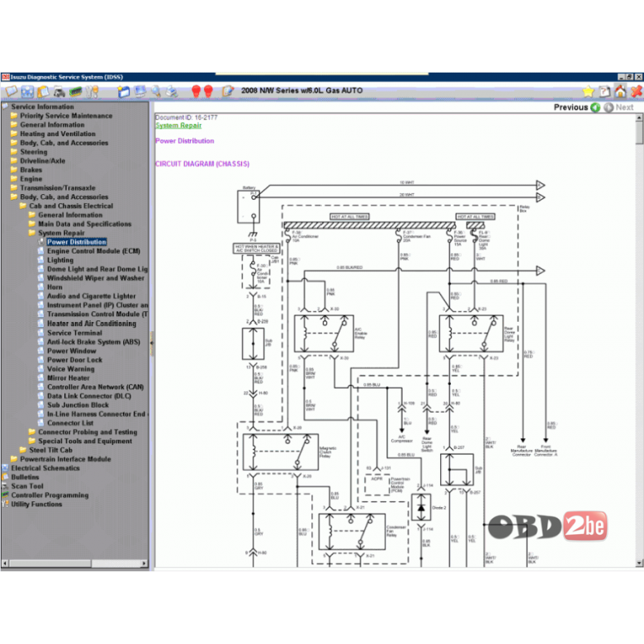
Task: Open help page question mark icon
Action: point(604,91)
